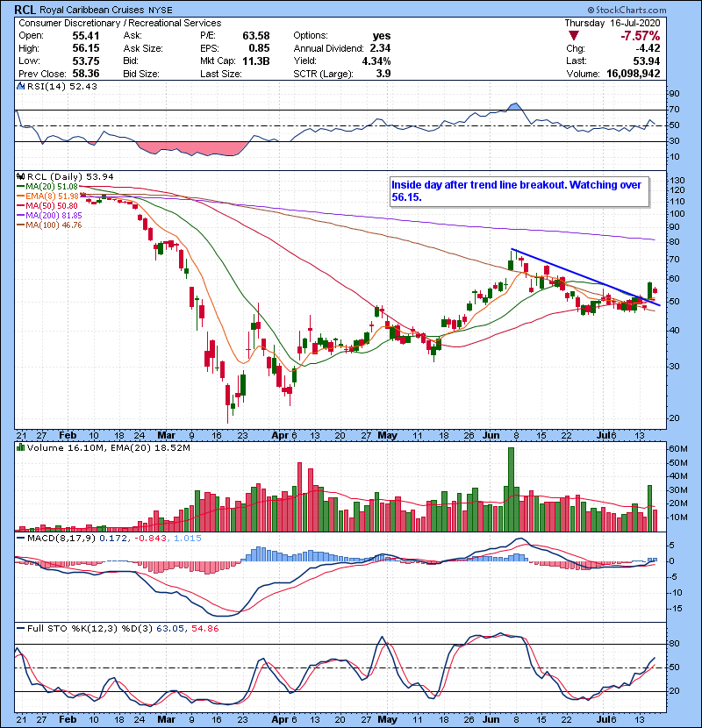Click the tallest green volume bar in June
The width and height of the screenshot is (702, 728).
tap(511, 489)
